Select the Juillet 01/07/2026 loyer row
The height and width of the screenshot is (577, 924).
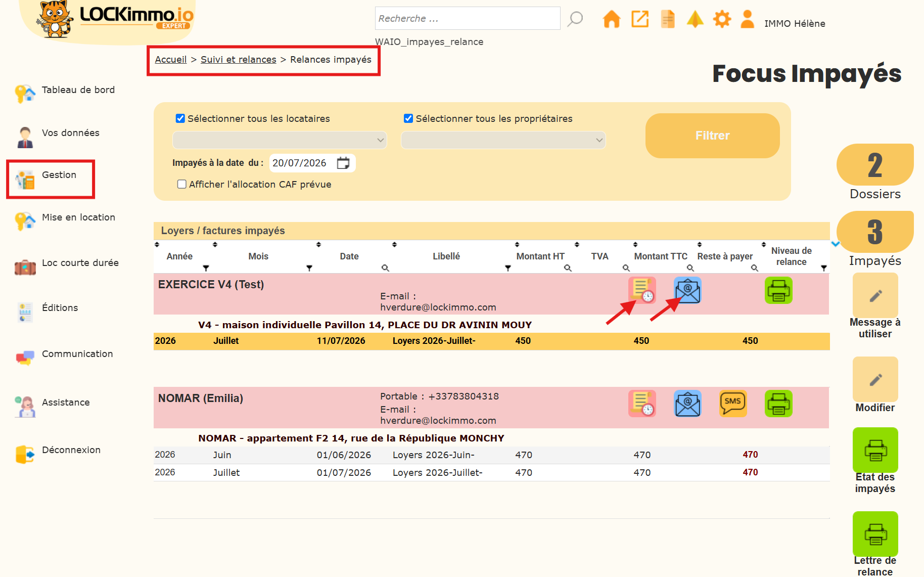(x=491, y=472)
